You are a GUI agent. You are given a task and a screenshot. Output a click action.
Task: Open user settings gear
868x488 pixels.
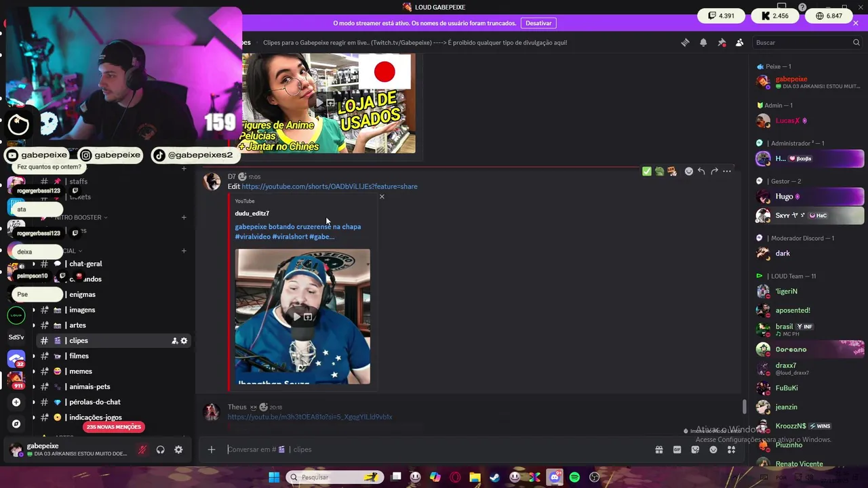178,449
